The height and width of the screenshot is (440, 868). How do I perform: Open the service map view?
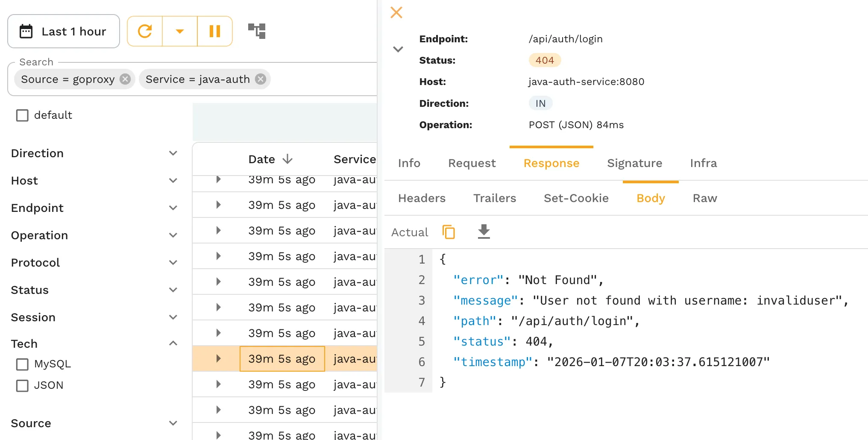pos(256,31)
